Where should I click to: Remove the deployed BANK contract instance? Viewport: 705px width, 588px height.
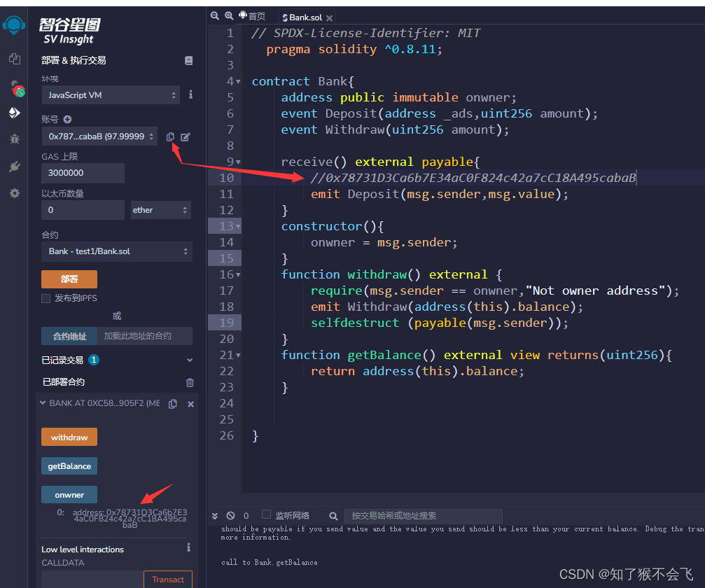coord(190,404)
